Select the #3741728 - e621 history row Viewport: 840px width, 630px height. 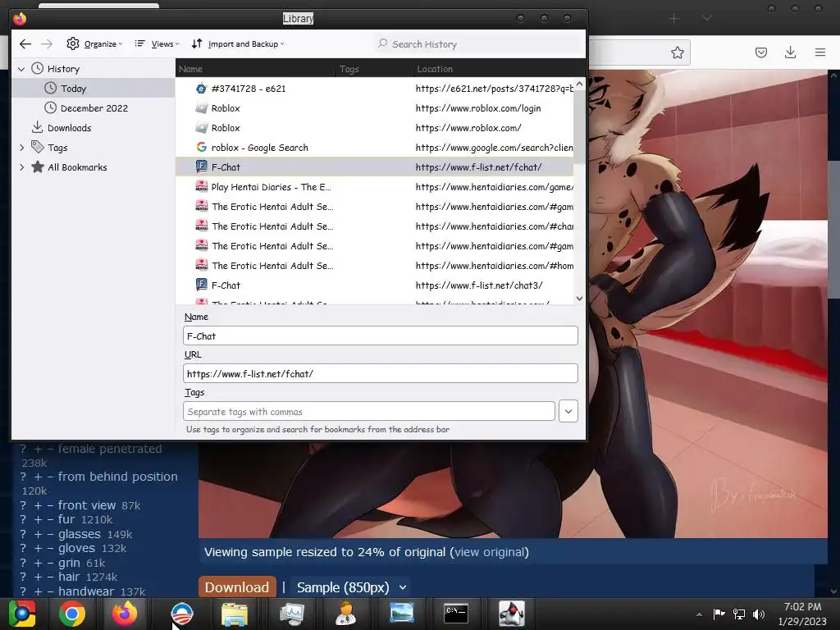[374, 89]
